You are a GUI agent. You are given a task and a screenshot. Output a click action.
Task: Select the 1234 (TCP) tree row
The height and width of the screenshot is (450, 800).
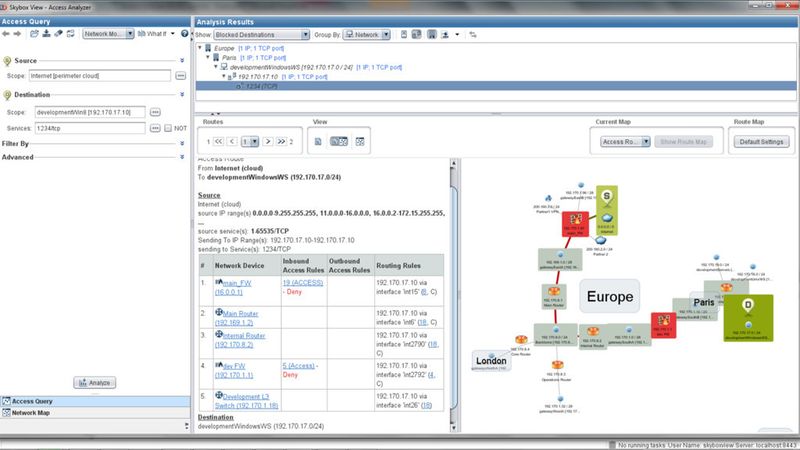point(496,86)
